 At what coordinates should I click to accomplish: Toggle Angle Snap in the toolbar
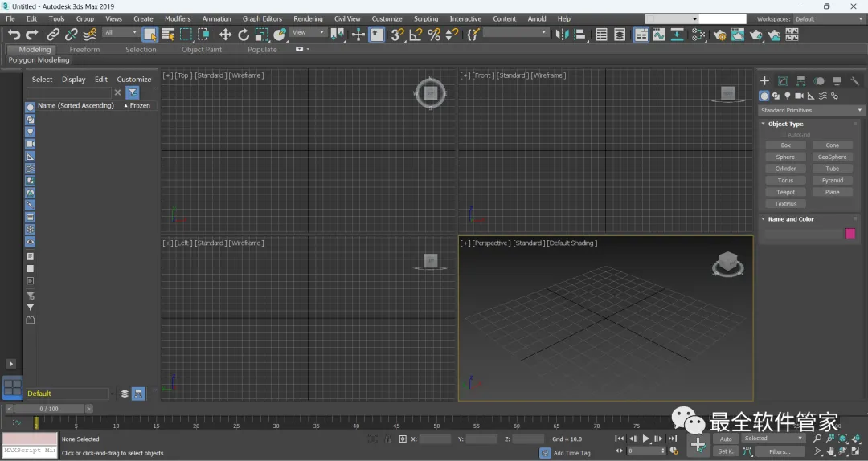pos(416,35)
